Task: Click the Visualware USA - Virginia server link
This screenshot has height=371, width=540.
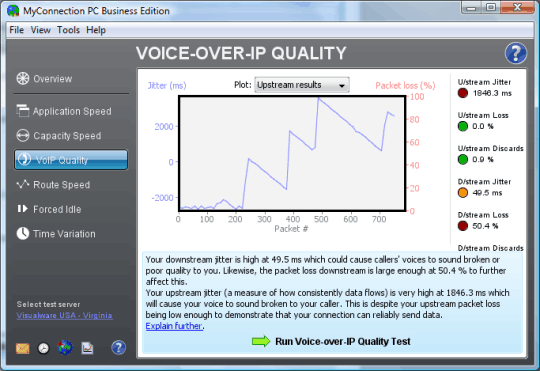Action: pyautogui.click(x=64, y=316)
